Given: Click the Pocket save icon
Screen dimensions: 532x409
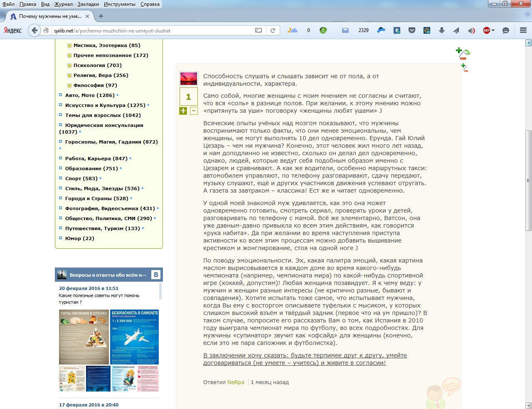Looking at the screenshot, I should click(x=412, y=30).
